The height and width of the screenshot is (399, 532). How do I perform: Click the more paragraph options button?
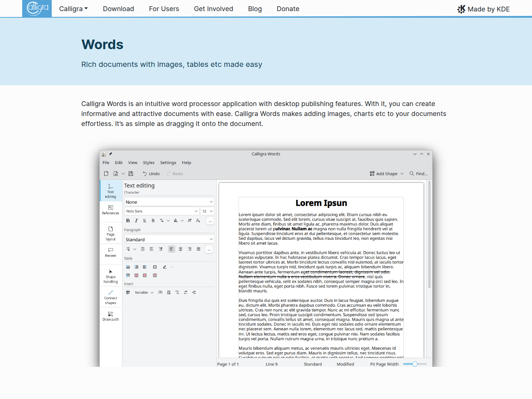pos(209,249)
